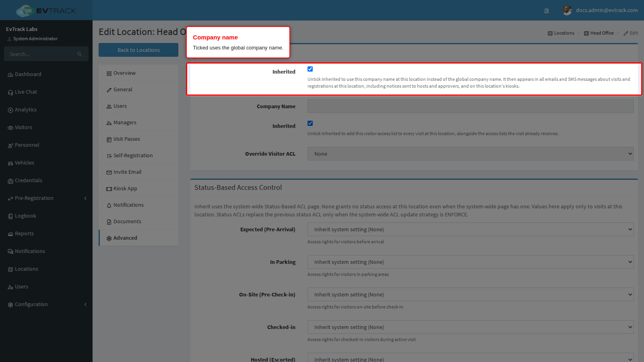Open the Expected (Pre-Arrival) dropdown
Viewport: 644px width, 362px height.
tap(471, 229)
